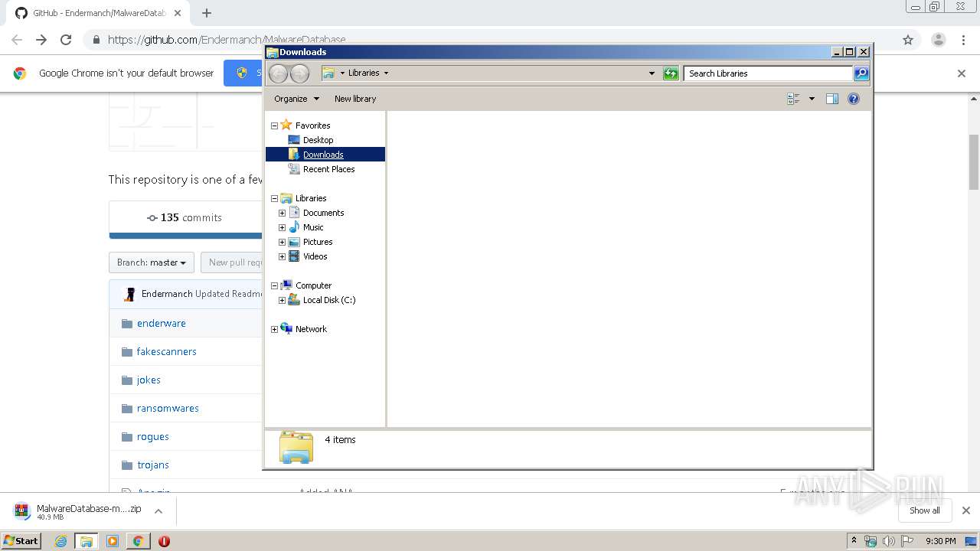Open the address bar history dropdown
The height and width of the screenshot is (551, 980).
coord(652,73)
